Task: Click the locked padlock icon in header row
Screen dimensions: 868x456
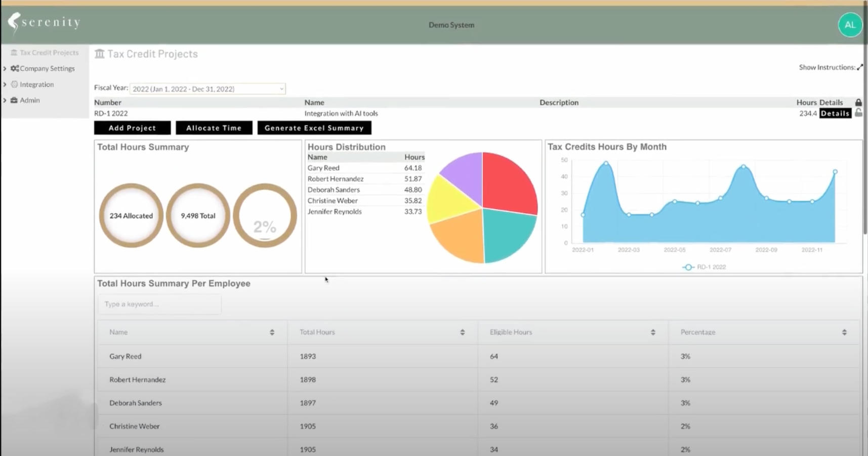Action: point(858,102)
